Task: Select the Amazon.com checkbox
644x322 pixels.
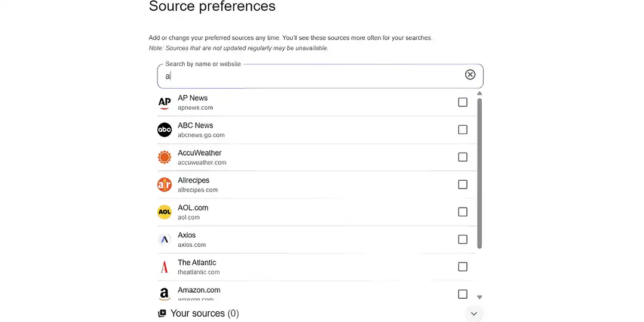Action: click(x=463, y=294)
